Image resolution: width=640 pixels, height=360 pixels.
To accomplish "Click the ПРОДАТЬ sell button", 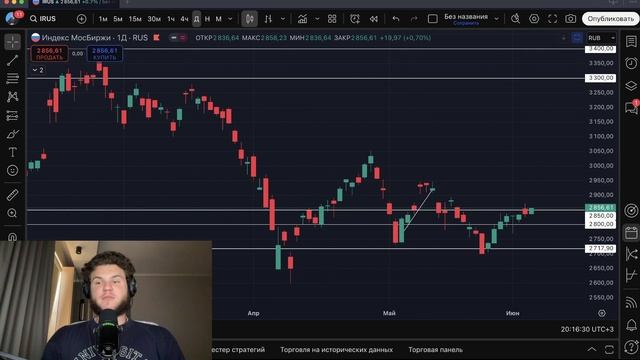I will tap(49, 54).
